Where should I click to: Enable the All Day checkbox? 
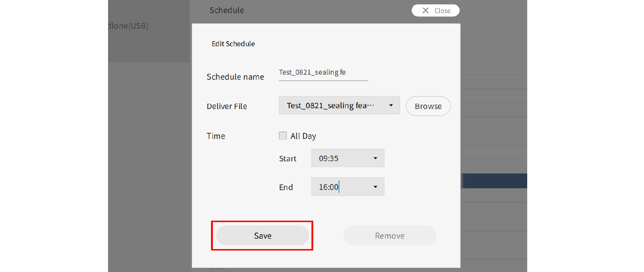(x=283, y=136)
